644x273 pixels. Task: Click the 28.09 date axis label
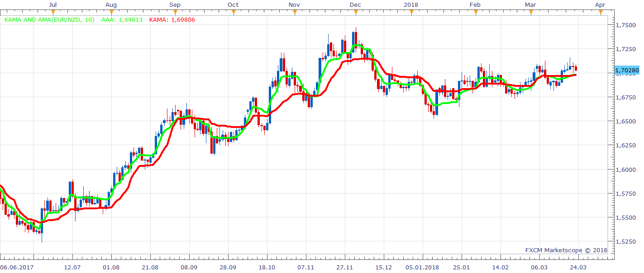(x=228, y=267)
